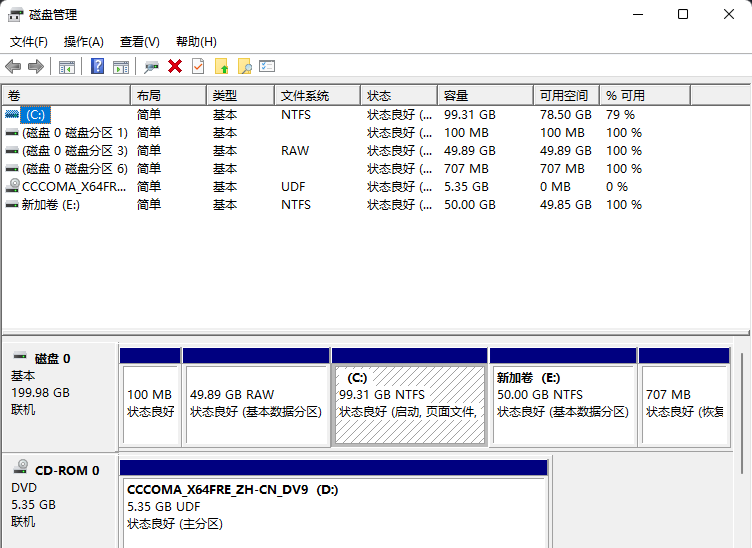Image resolution: width=752 pixels, height=548 pixels.
Task: Click the properties checkmark page icon
Action: (198, 66)
